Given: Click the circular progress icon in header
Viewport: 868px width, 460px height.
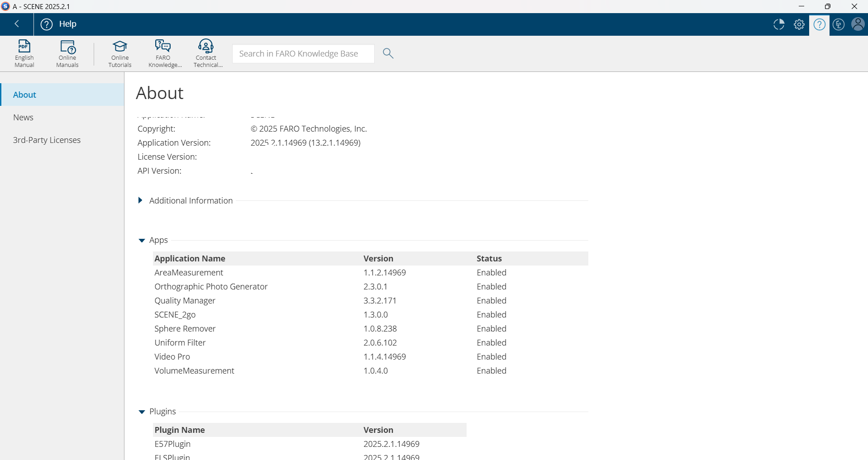Looking at the screenshot, I should coord(778,24).
